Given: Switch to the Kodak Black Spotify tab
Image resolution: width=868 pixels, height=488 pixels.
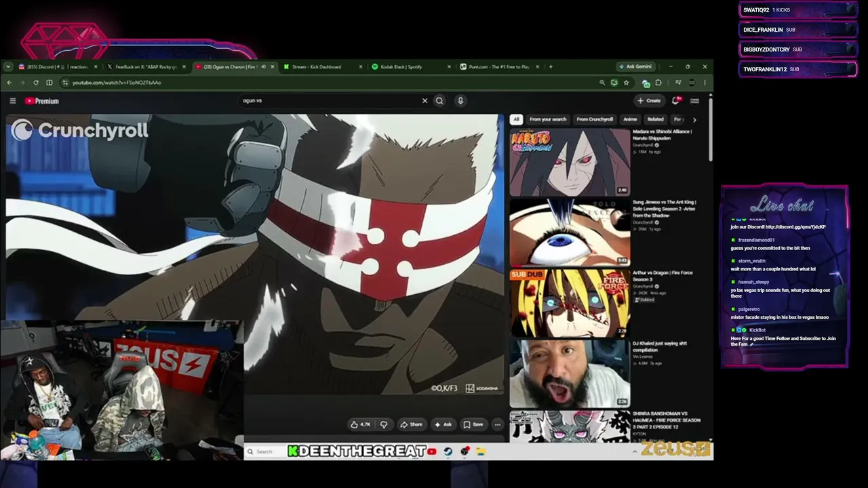Looking at the screenshot, I should 411,67.
